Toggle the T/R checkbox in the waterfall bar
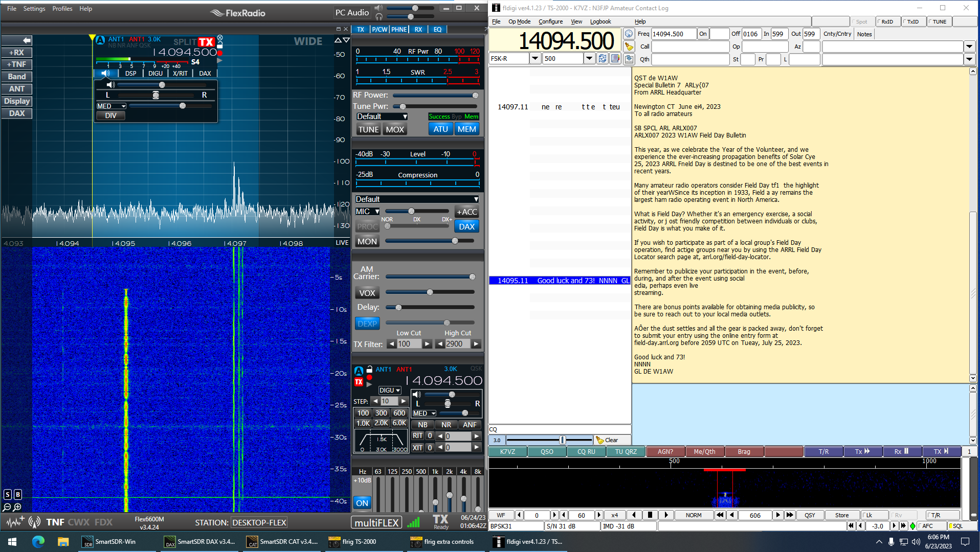 pos(943,515)
